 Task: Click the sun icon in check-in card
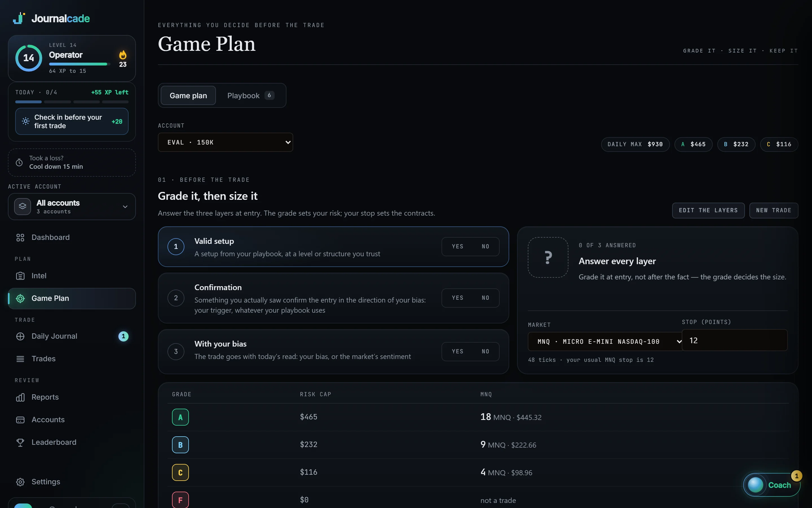point(25,121)
